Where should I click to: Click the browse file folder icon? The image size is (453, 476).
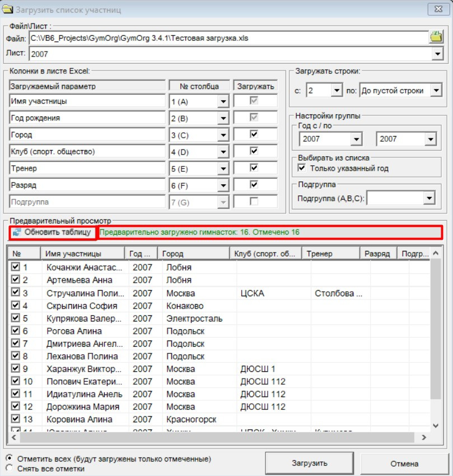click(x=436, y=38)
